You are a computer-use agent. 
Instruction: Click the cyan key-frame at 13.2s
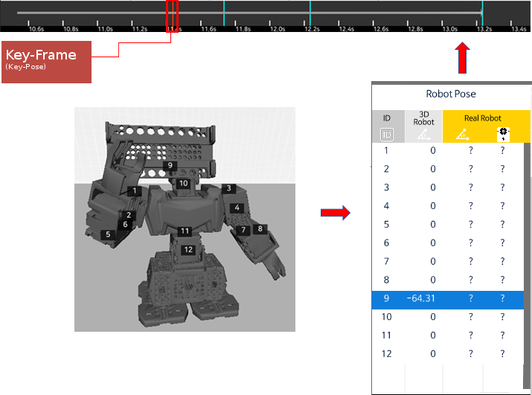click(x=482, y=13)
